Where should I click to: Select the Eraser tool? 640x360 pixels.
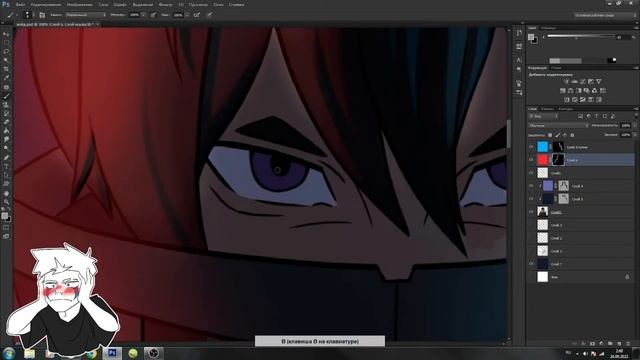[x=6, y=122]
